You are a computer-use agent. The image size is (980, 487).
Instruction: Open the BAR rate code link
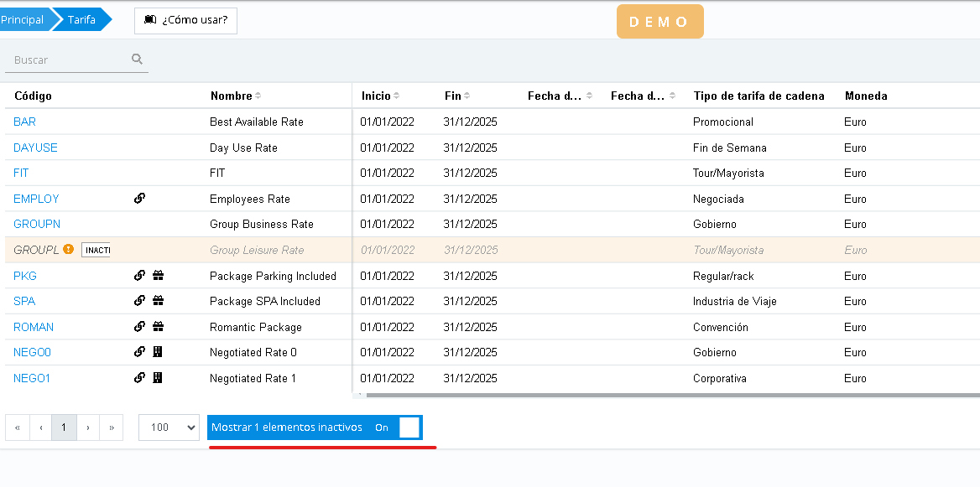pyautogui.click(x=25, y=122)
